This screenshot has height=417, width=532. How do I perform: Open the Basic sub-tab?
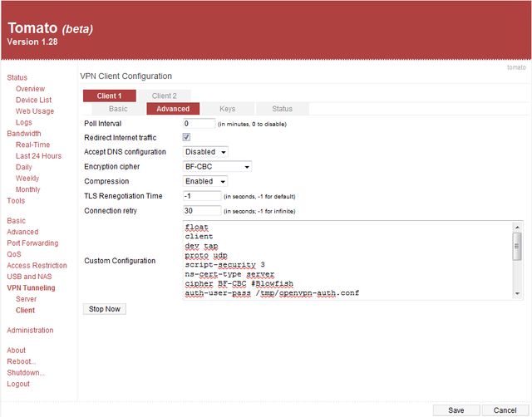(x=118, y=109)
